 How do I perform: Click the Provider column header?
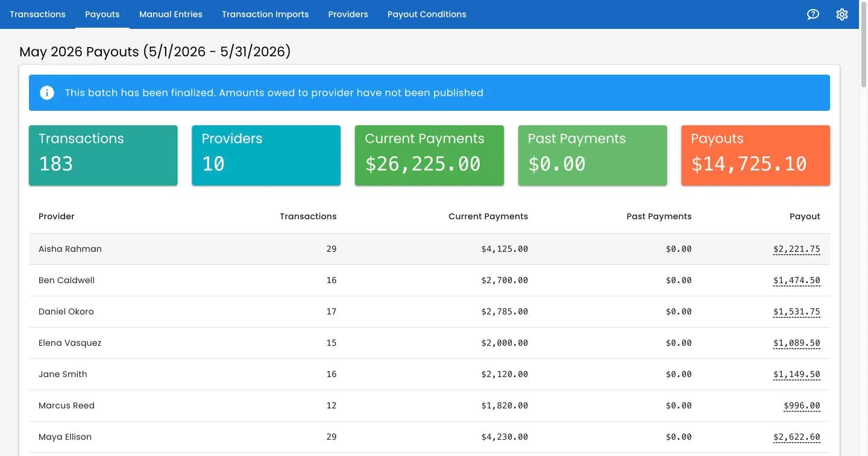click(57, 216)
